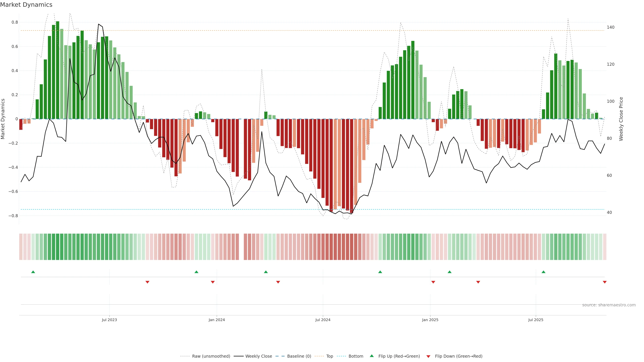The image size is (644, 362).
Task: Click the Weekly Close Price axis title
Action: pyautogui.click(x=621, y=119)
